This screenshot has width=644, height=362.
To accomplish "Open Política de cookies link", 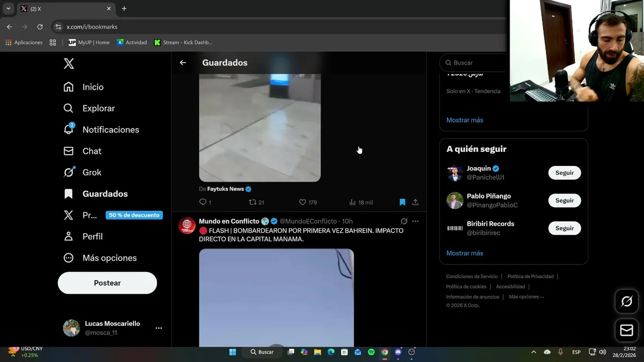I will click(x=466, y=287).
